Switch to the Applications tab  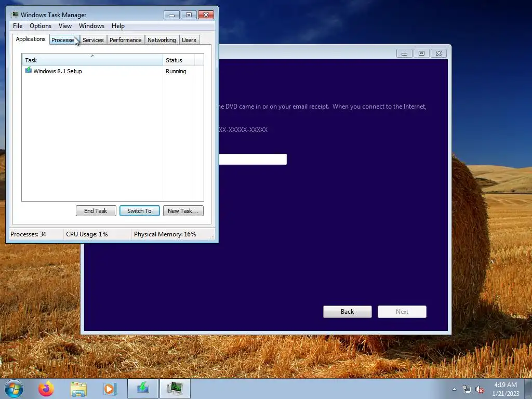coord(31,39)
